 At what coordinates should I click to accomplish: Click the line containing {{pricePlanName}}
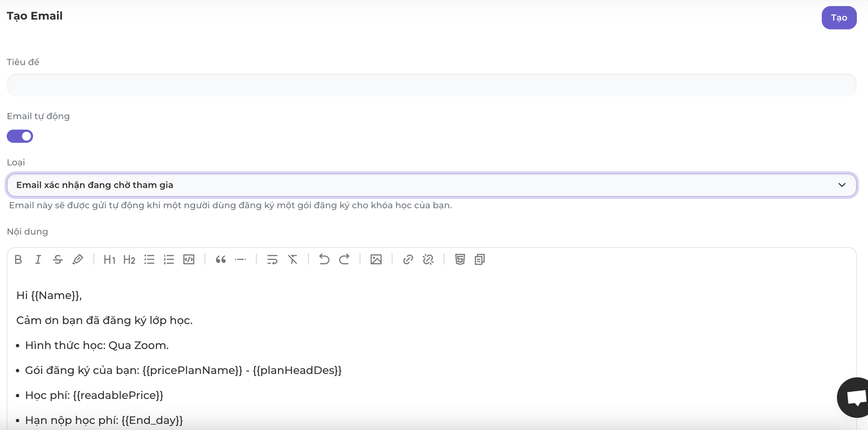[x=183, y=370]
